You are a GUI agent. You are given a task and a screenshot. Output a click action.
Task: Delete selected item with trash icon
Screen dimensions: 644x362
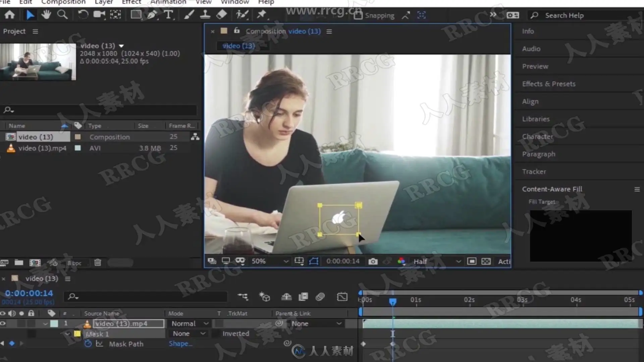pyautogui.click(x=98, y=262)
